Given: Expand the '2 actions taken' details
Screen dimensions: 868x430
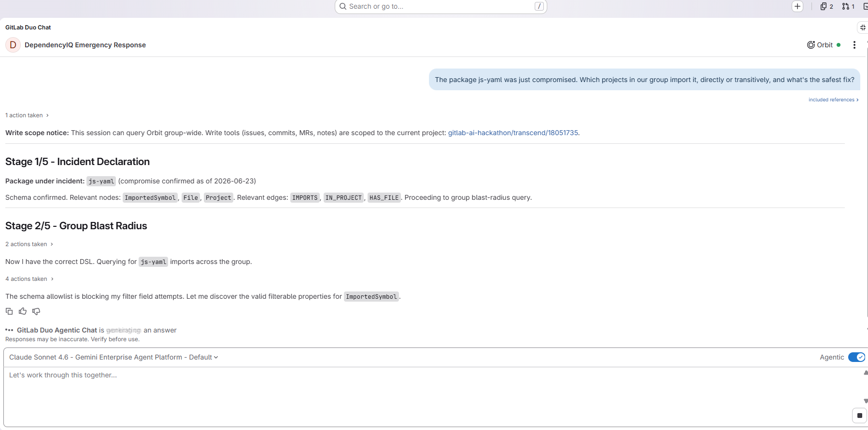Looking at the screenshot, I should [x=29, y=244].
